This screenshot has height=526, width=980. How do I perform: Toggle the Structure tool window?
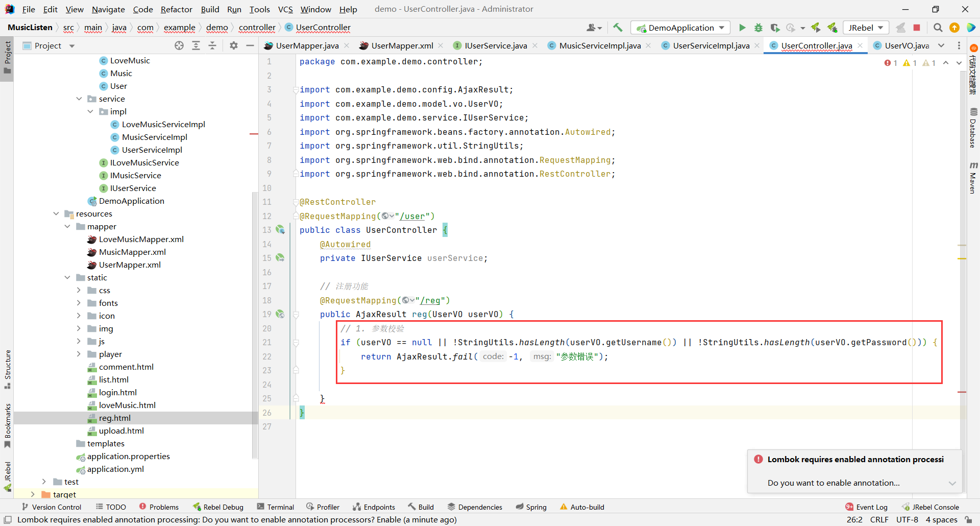point(8,369)
